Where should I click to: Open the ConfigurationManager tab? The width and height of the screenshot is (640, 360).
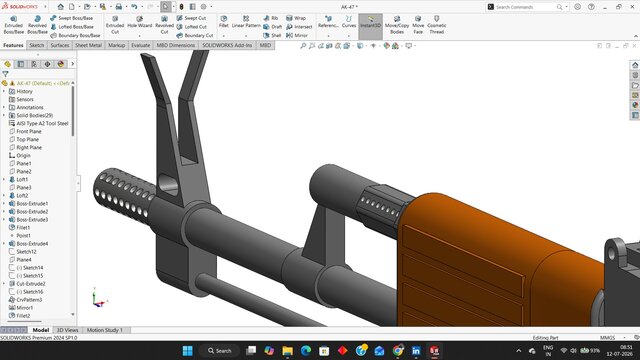pos(34,64)
